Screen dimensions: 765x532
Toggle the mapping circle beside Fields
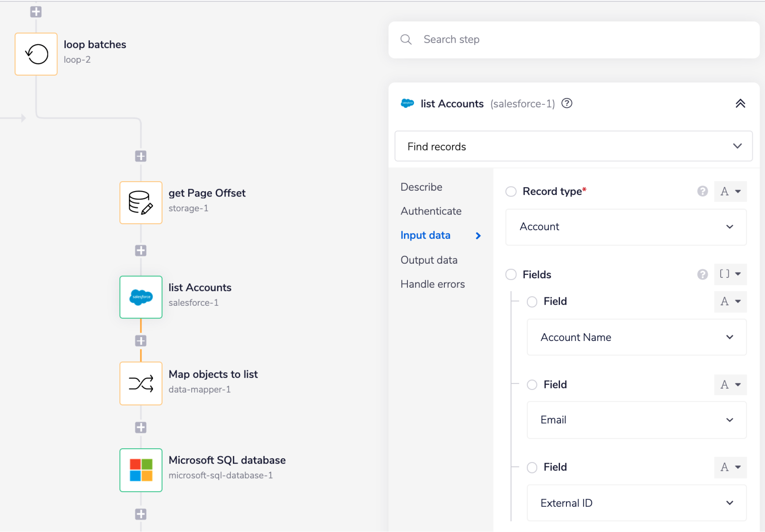pos(511,274)
